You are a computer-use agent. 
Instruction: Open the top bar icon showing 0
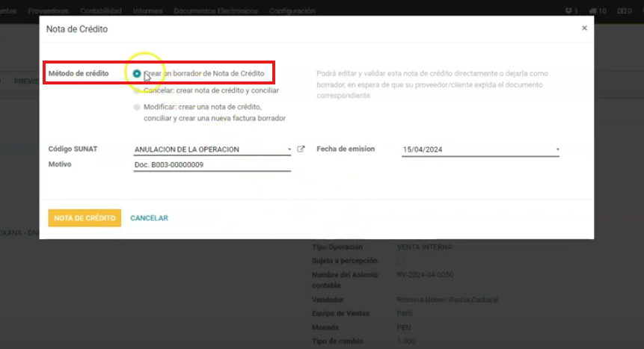pos(625,11)
